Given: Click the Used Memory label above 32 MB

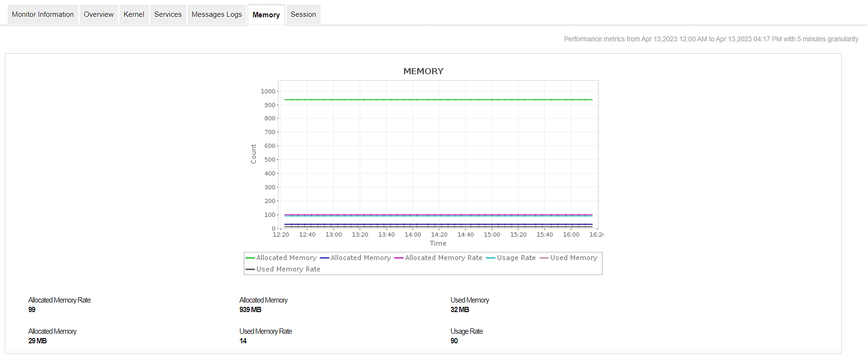Looking at the screenshot, I should point(470,300).
